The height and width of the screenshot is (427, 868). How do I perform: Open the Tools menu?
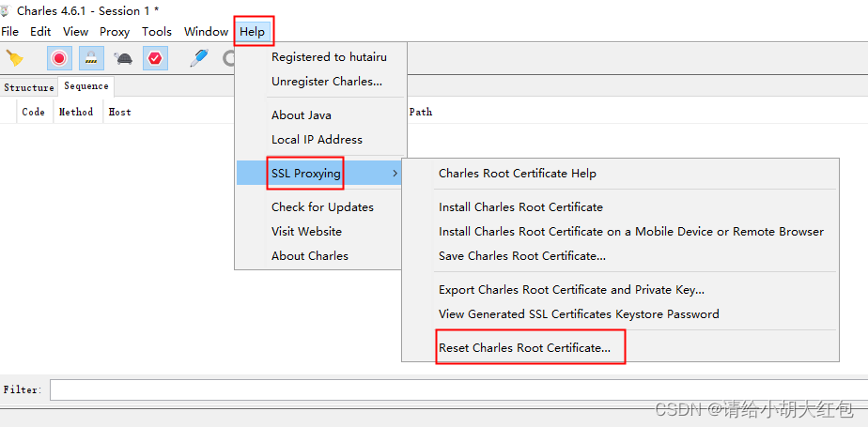point(157,32)
